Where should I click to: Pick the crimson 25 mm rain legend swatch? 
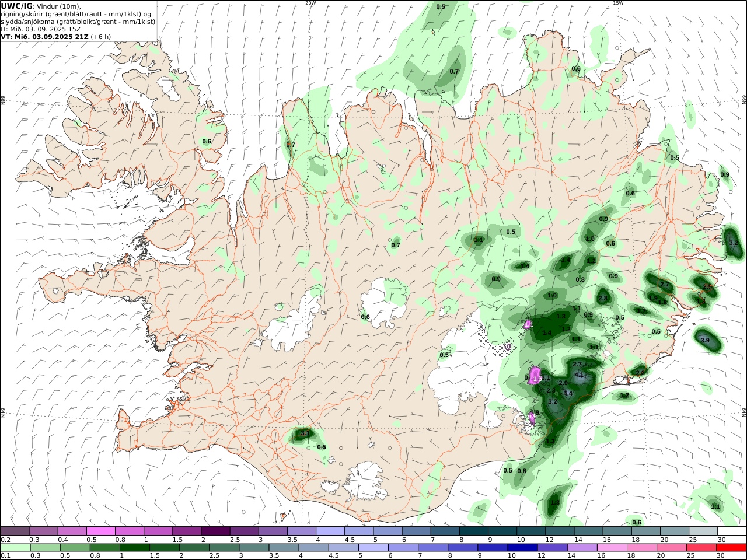(x=702, y=548)
